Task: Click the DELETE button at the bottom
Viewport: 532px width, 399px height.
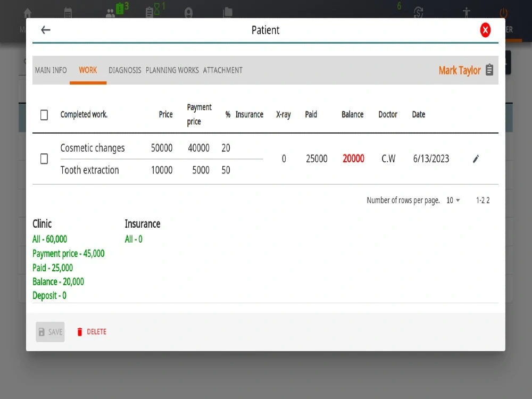Action: tap(93, 331)
